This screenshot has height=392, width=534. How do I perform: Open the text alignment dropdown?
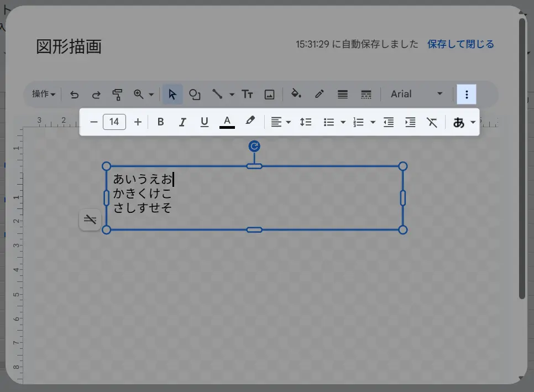[281, 122]
